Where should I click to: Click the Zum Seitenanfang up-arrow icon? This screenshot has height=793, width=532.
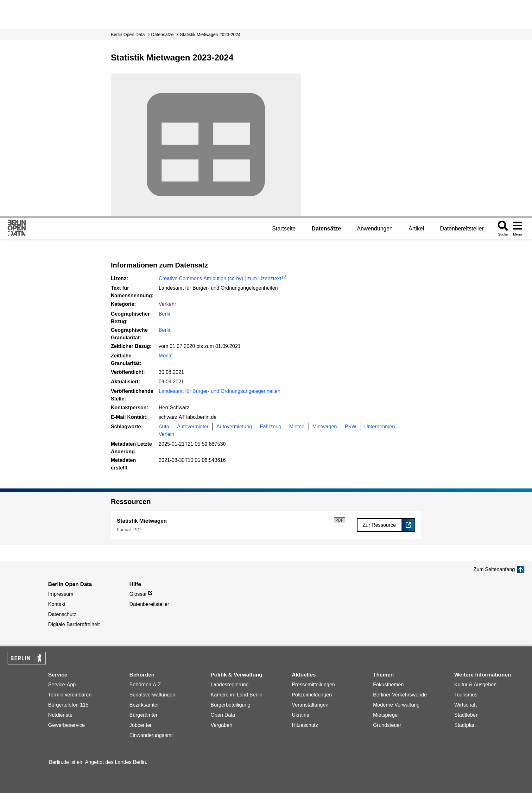[x=520, y=570]
